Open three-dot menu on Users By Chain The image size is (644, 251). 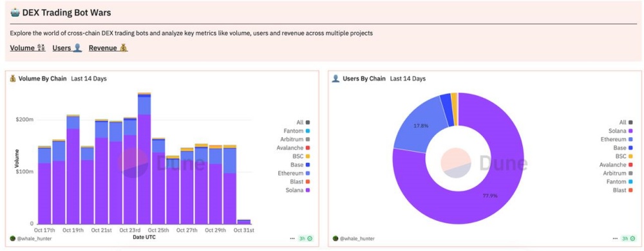(x=614, y=238)
